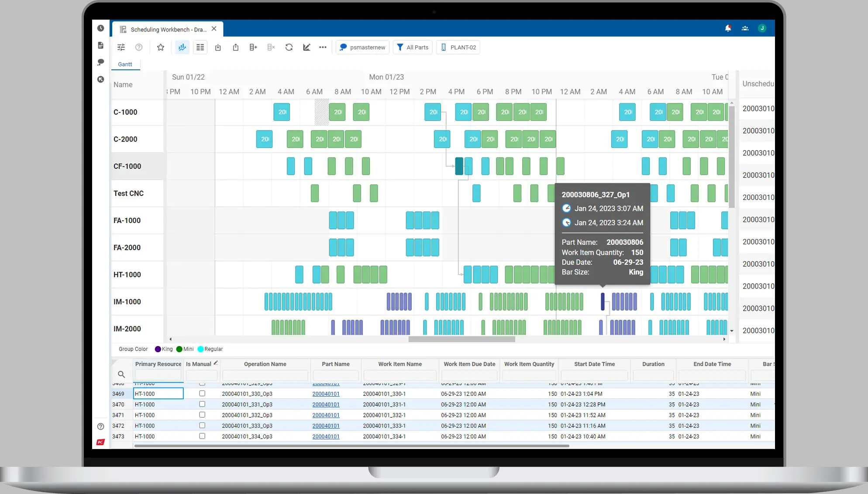Click the Primary Resource filter field
Viewport: 868px width, 494px height.
point(158,375)
